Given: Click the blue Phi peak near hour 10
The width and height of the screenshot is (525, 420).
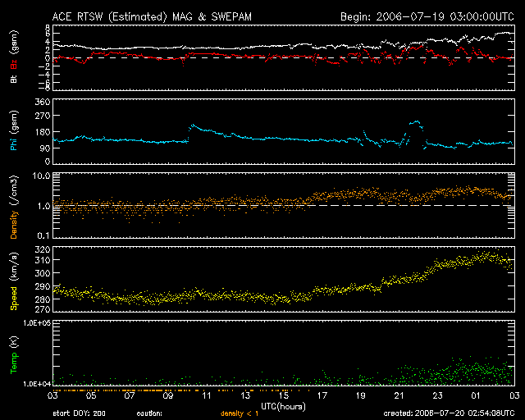Looking at the screenshot, I should tap(193, 126).
